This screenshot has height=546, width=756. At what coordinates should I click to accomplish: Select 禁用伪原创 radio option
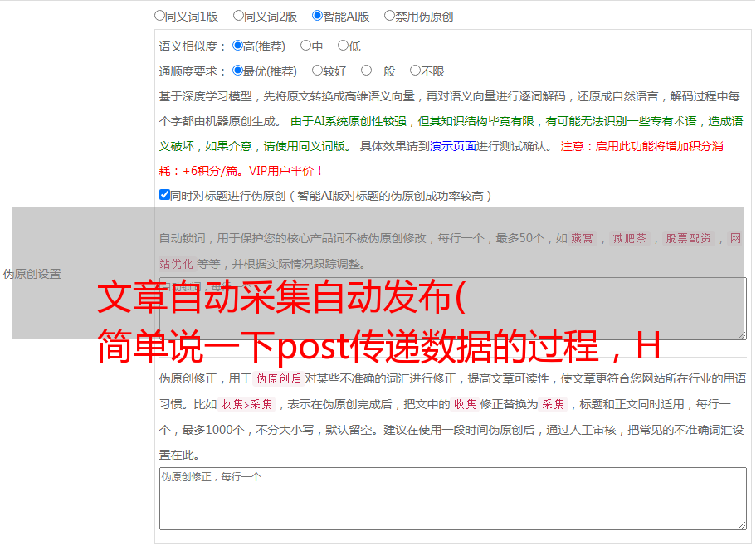pos(389,16)
